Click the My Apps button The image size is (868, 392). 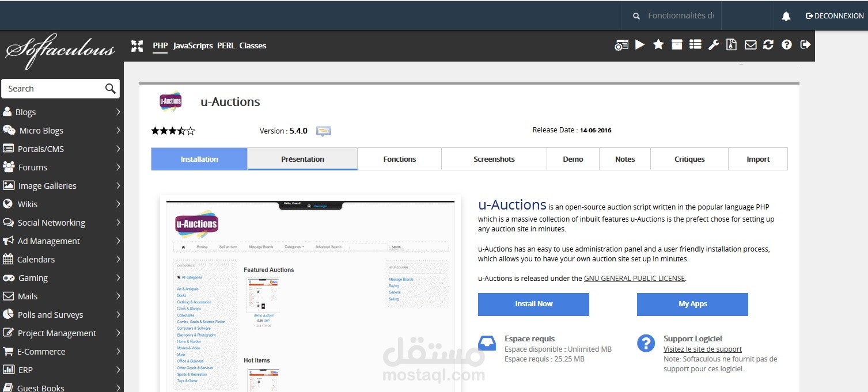(x=692, y=304)
